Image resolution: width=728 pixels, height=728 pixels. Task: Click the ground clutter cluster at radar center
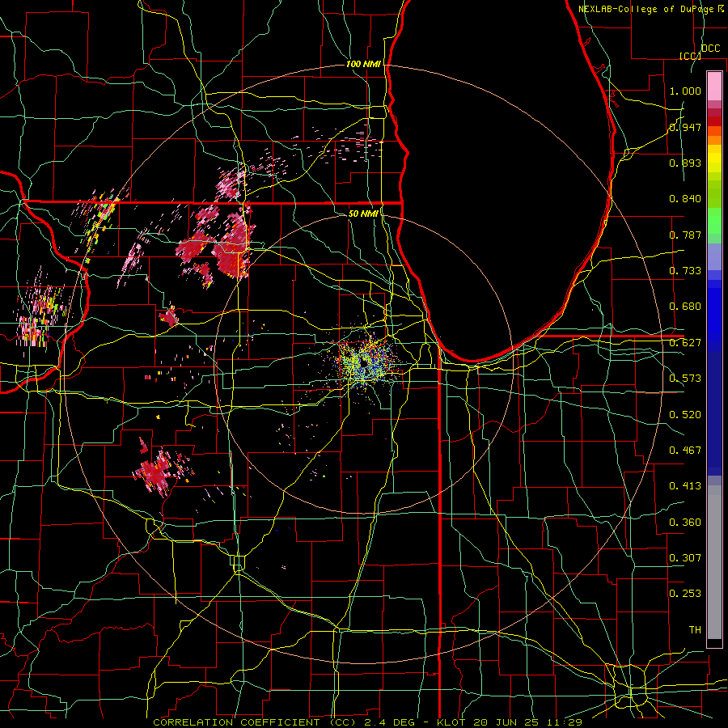(366, 363)
